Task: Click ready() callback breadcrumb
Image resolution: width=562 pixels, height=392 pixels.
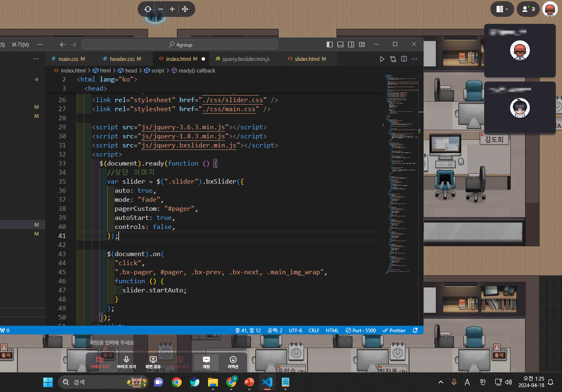Action: click(x=197, y=70)
